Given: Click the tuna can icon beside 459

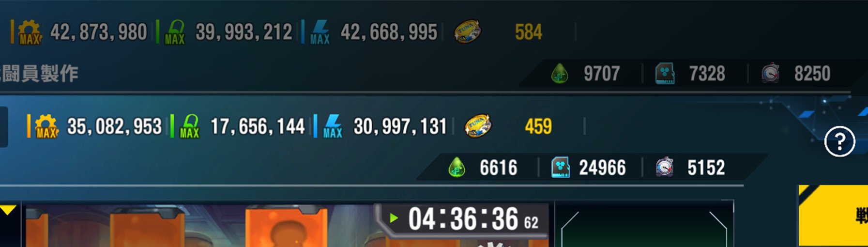Looking at the screenshot, I should click(477, 126).
